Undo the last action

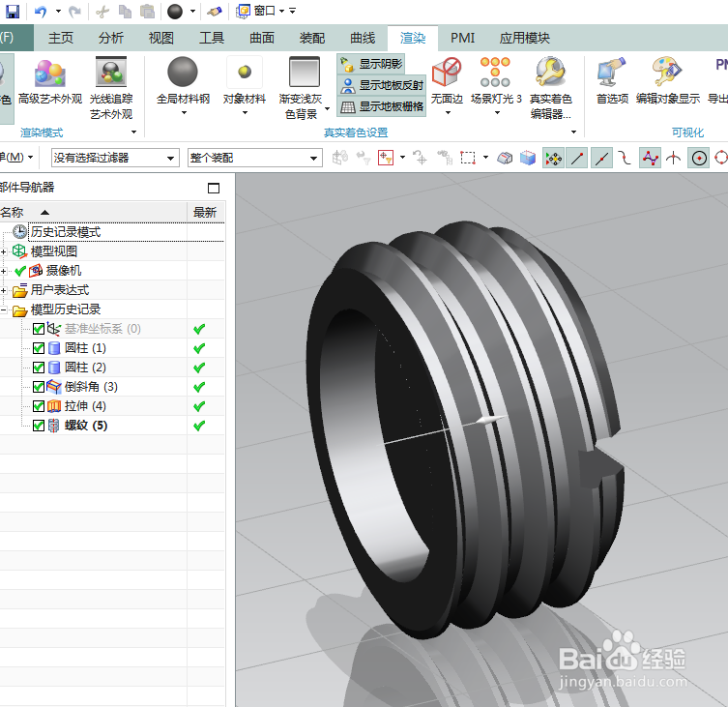(x=42, y=12)
